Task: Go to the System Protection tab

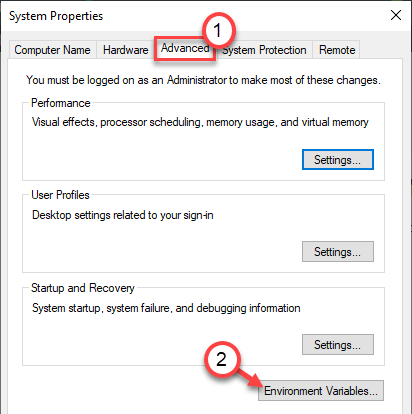Action: point(264,50)
